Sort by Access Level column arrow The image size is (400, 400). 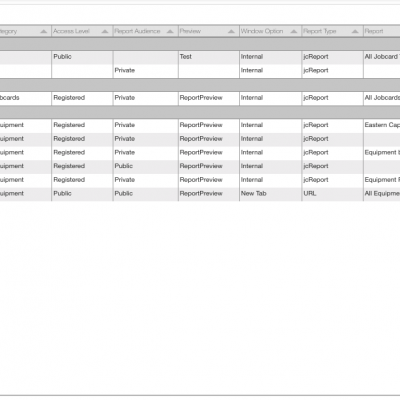[x=105, y=31]
